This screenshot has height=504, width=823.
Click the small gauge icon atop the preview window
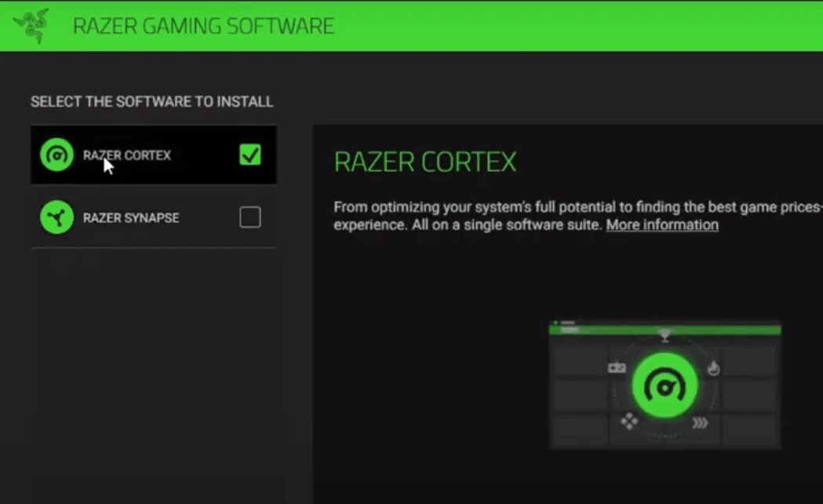555,321
